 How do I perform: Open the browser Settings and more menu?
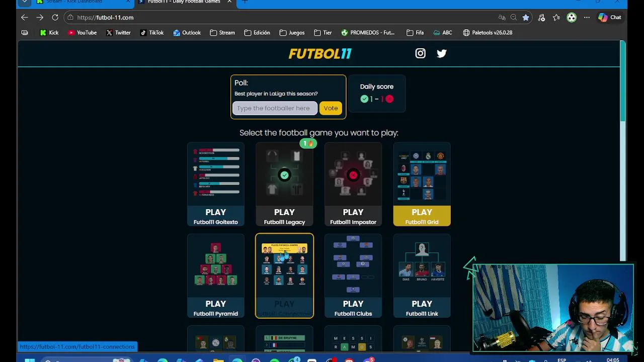click(x=587, y=17)
